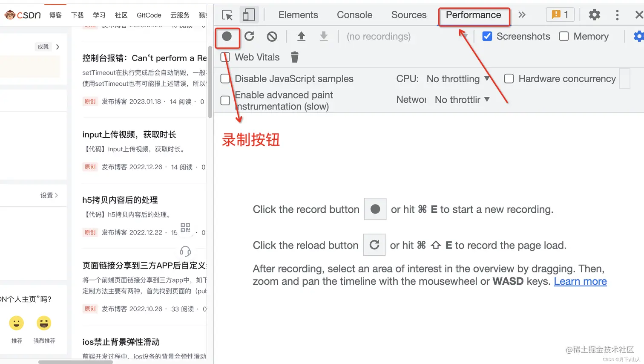
Task: Click the reload and record icon
Action: (x=250, y=36)
